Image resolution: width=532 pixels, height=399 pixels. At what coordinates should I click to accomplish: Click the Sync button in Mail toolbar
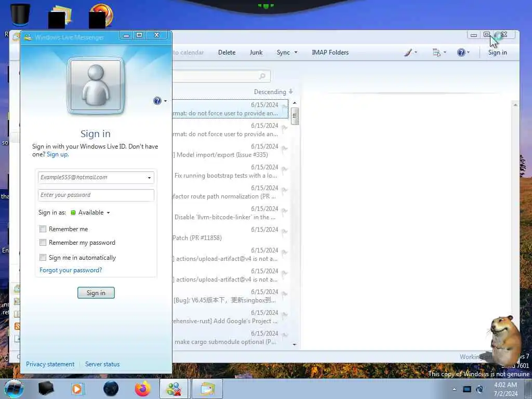coord(283,52)
